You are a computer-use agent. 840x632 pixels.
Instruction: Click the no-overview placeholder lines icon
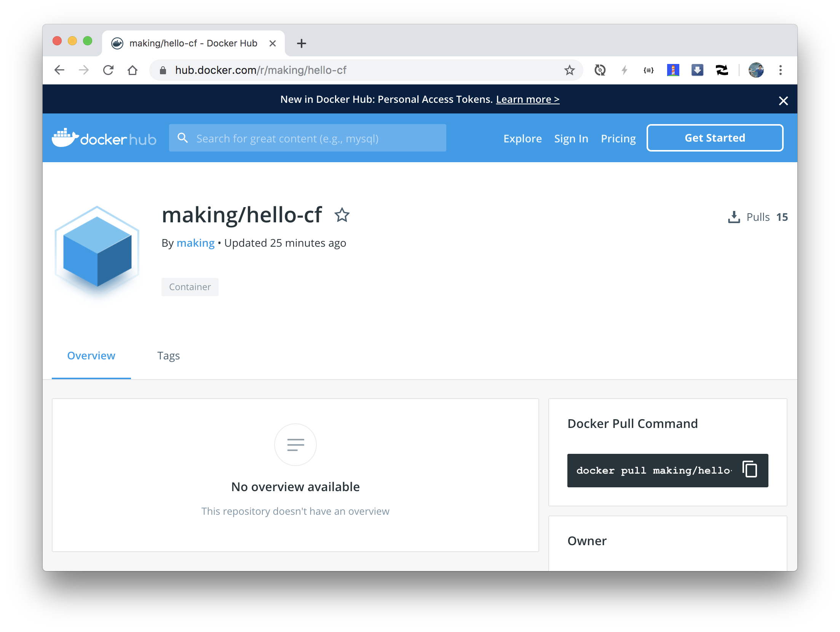click(x=295, y=445)
